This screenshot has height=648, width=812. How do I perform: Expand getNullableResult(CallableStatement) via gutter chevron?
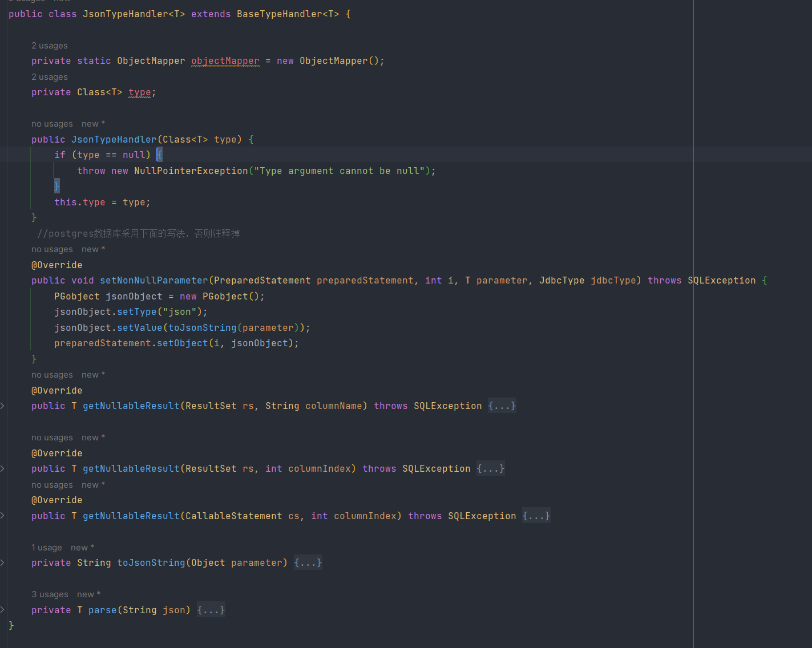click(3, 516)
